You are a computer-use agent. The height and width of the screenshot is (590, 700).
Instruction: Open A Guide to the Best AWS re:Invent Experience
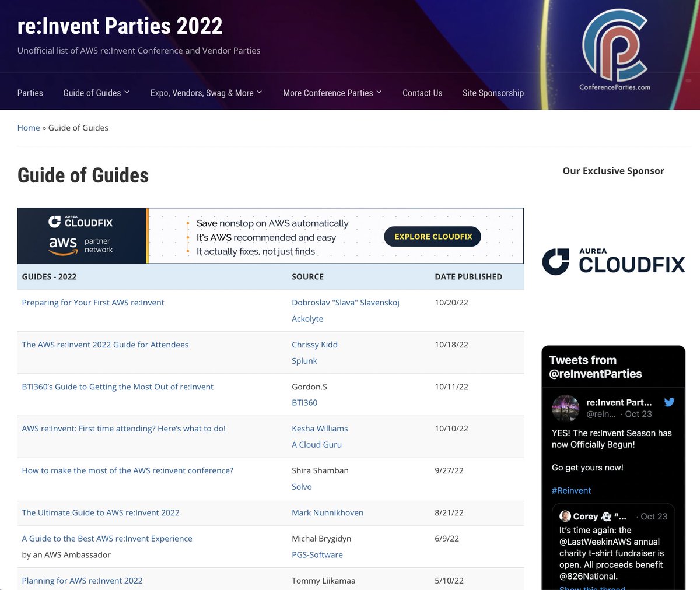(x=107, y=539)
